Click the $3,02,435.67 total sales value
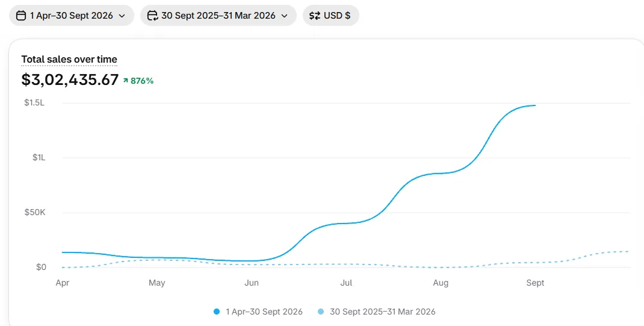Screen dimensions: 644x326 (x=70, y=80)
